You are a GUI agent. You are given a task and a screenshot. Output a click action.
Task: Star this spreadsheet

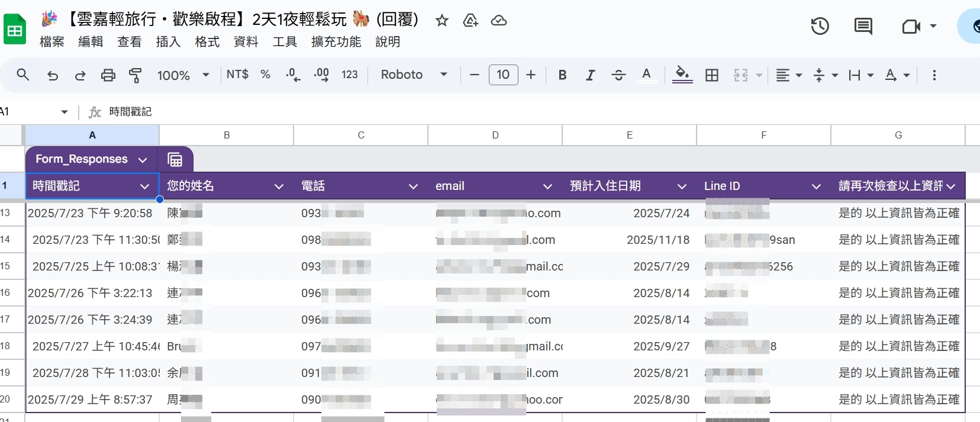pos(441,21)
